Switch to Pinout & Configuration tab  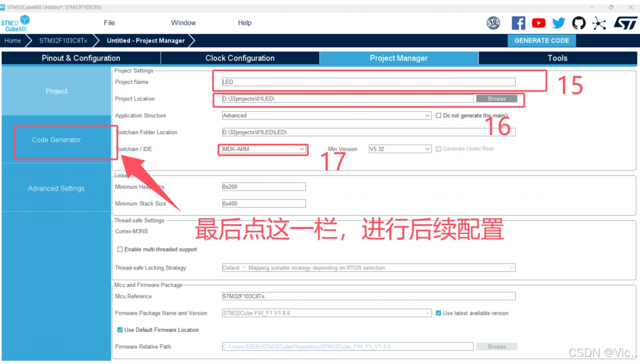pyautogui.click(x=81, y=58)
